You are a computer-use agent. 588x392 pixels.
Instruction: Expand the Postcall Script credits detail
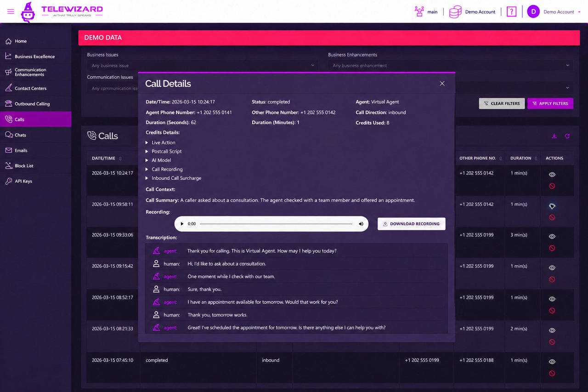coord(164,151)
